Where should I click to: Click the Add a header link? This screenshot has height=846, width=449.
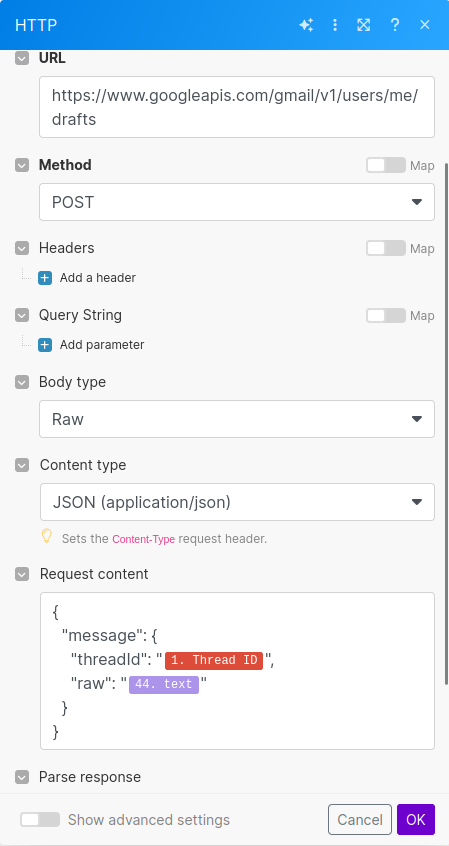(x=98, y=278)
